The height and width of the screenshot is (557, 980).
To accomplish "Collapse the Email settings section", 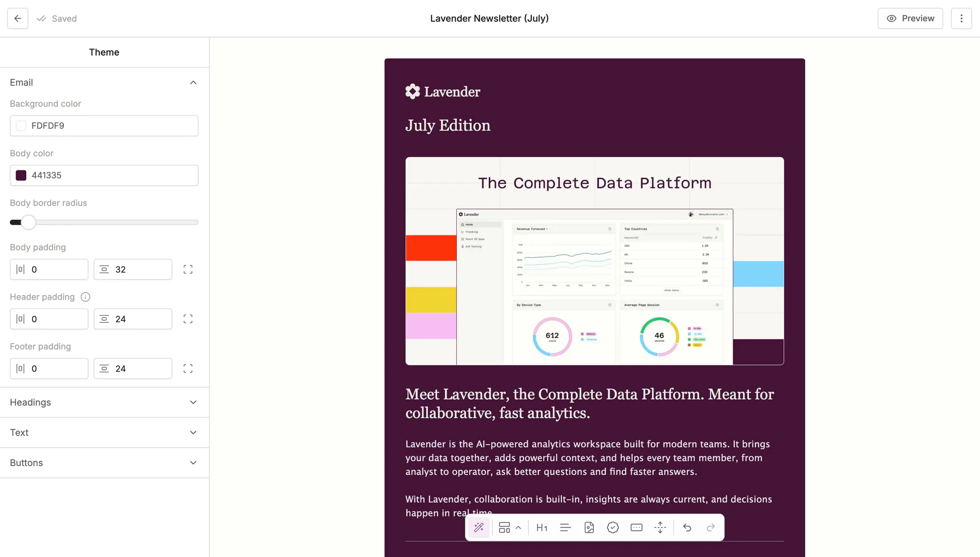I will tap(193, 83).
